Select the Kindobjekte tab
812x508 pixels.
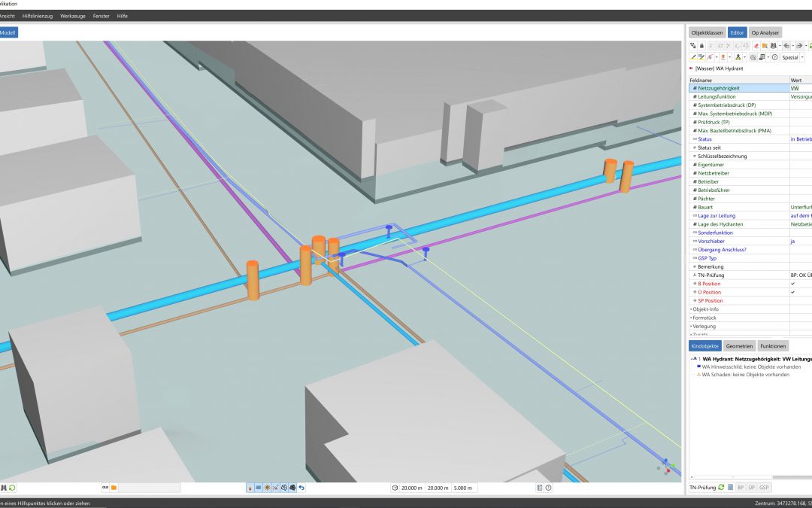click(704, 345)
